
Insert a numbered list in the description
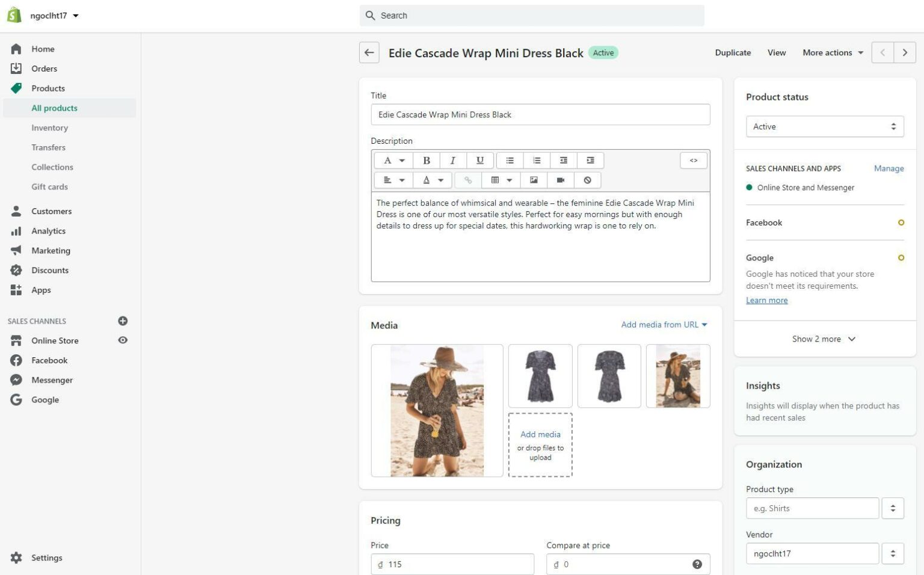pos(536,160)
